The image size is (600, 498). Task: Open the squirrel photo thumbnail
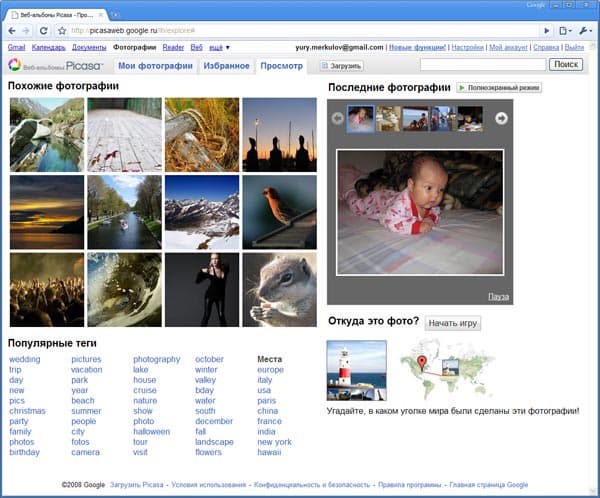tap(280, 290)
